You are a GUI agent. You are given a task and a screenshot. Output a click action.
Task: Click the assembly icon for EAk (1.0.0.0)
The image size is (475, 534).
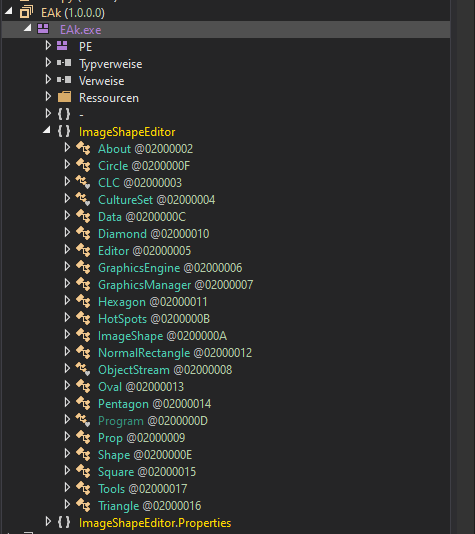[26, 12]
